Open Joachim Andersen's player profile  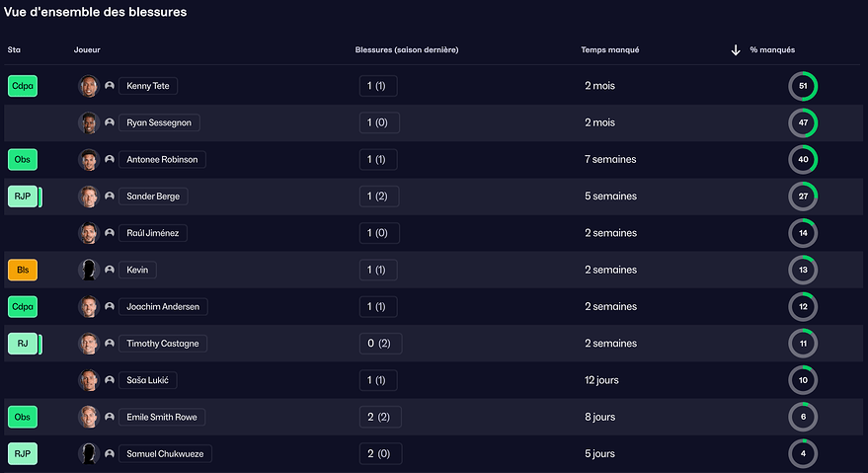click(163, 307)
